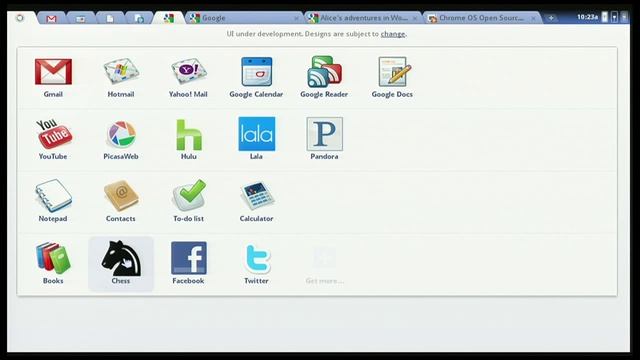Select the active app launcher tab

click(169, 18)
